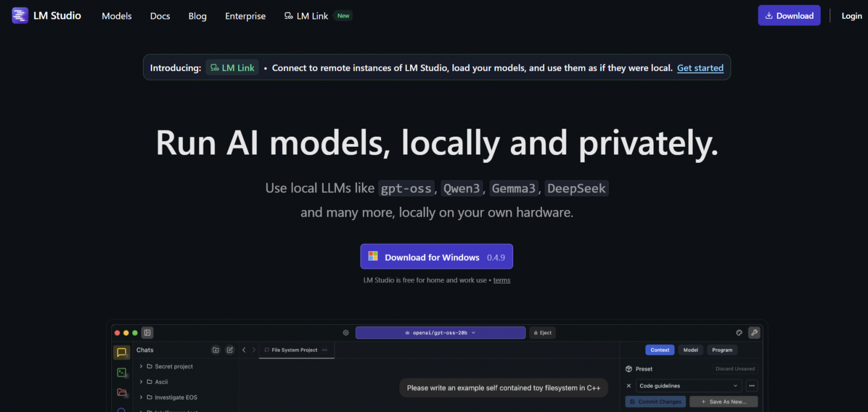Screen dimensions: 868x412
Task: Click the new chat compose icon
Action: pyautogui.click(x=230, y=350)
